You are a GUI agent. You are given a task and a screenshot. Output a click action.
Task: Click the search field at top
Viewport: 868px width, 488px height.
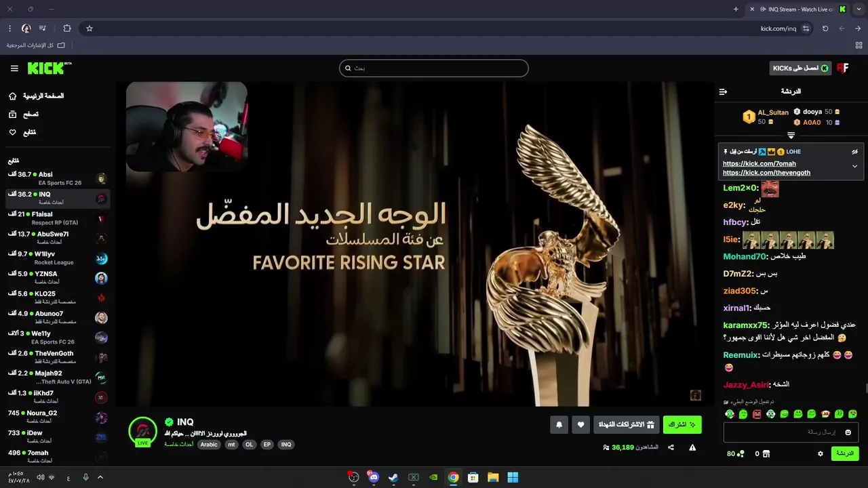tap(434, 68)
